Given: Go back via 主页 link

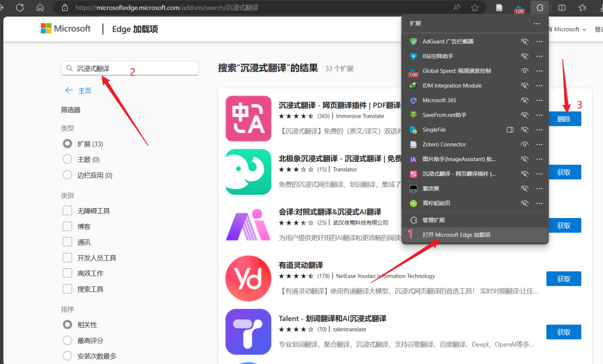Looking at the screenshot, I should [x=78, y=90].
